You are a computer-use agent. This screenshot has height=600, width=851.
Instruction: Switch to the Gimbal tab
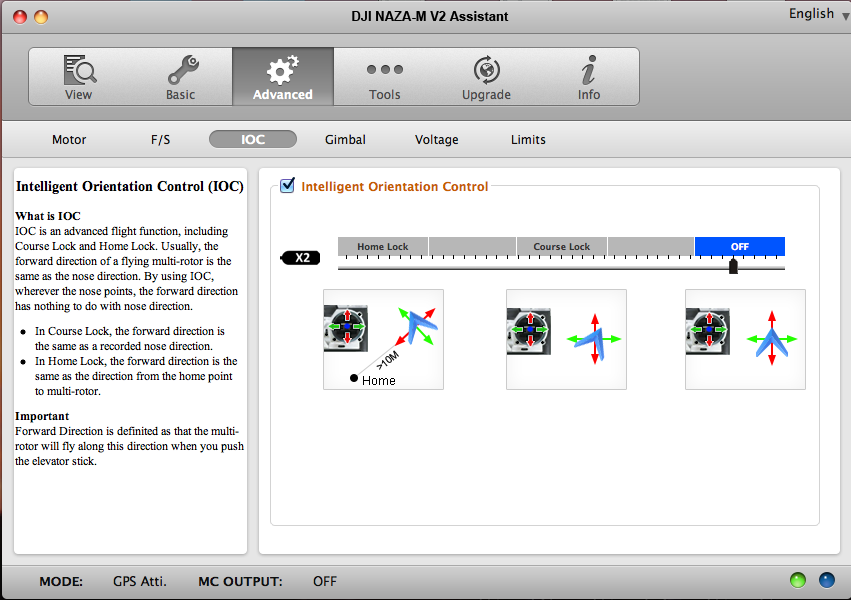(x=345, y=139)
